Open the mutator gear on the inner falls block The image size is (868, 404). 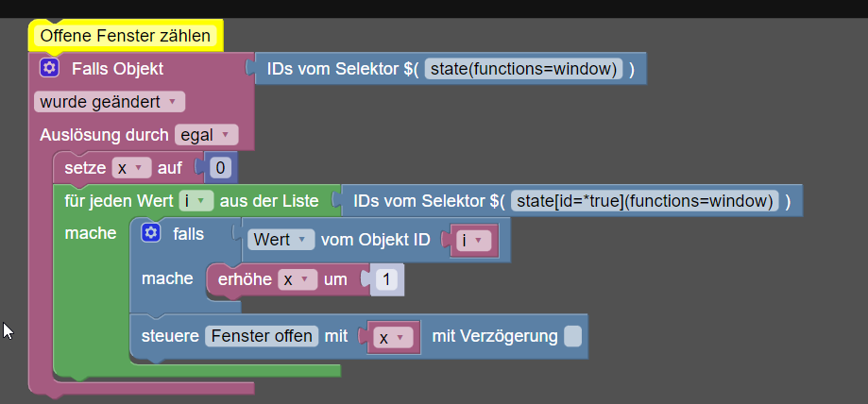coord(151,233)
